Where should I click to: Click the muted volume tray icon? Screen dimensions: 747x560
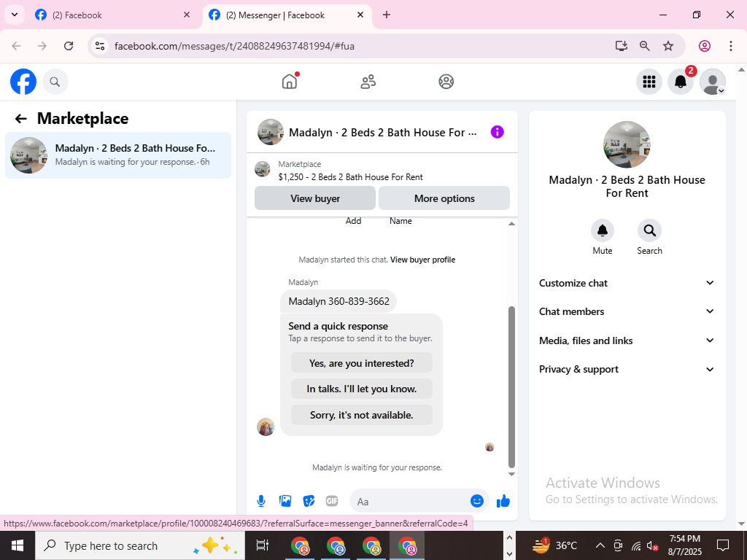(x=653, y=545)
